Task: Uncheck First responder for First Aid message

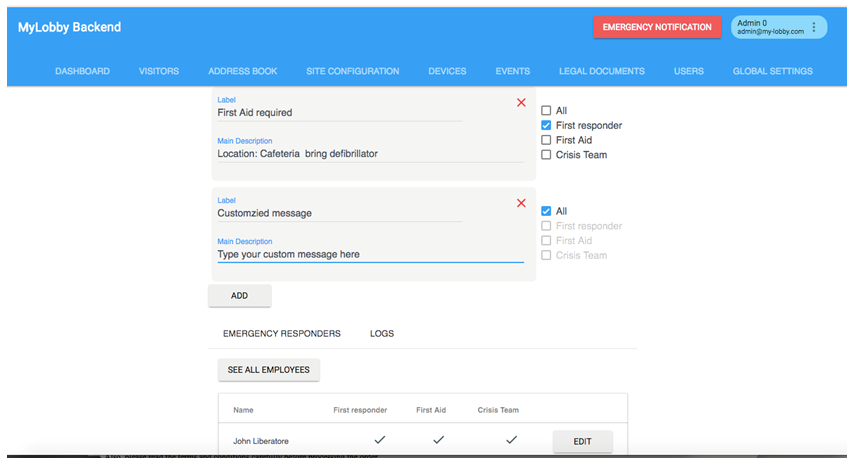Action: click(x=546, y=125)
